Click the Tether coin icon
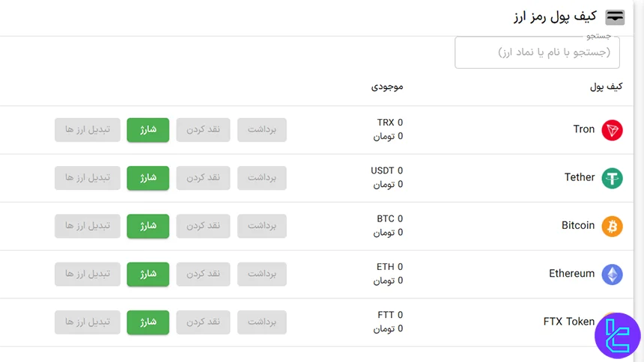Image resolution: width=644 pixels, height=362 pixels. pos(612,178)
